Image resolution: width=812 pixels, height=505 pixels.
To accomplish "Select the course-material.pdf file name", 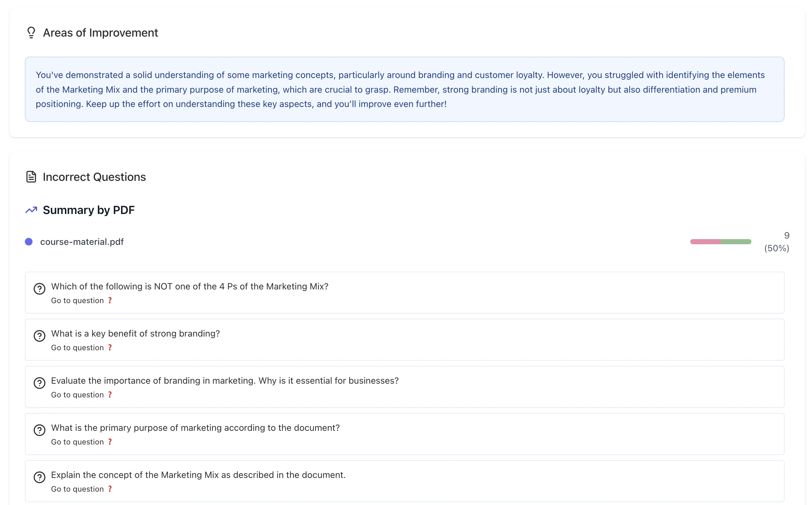I will [x=82, y=241].
